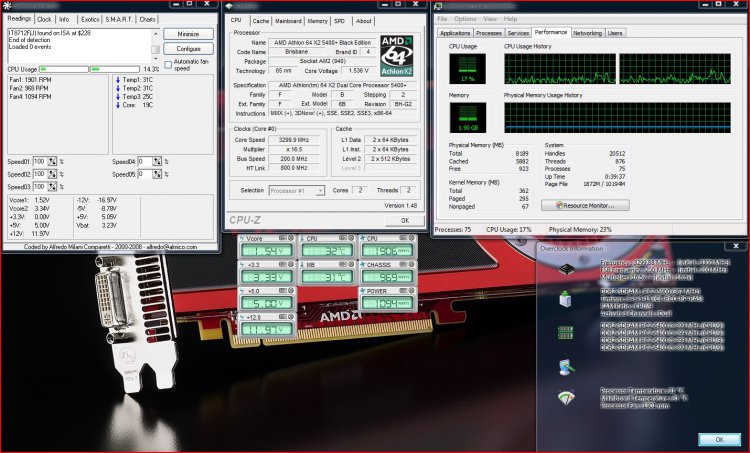Screen dimensions: 750x453
Task: Switch to the Clock tab in SpeedFan
Action: (44, 20)
